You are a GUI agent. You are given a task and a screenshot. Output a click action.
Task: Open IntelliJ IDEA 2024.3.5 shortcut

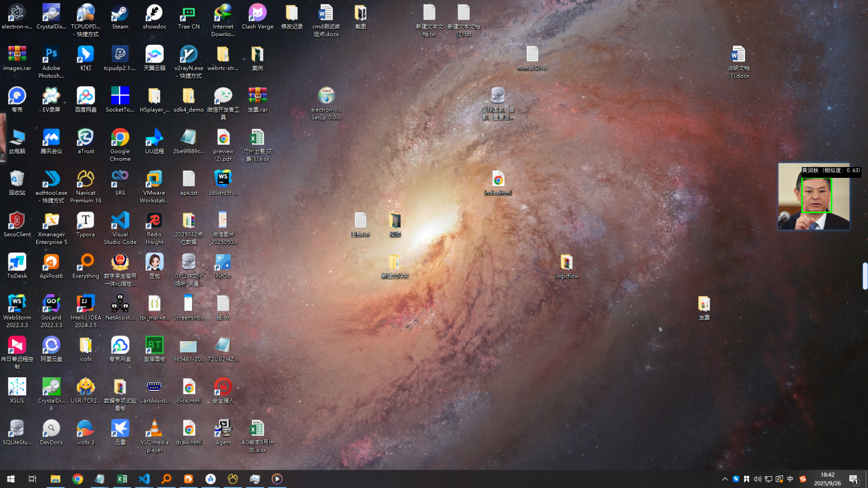click(85, 307)
